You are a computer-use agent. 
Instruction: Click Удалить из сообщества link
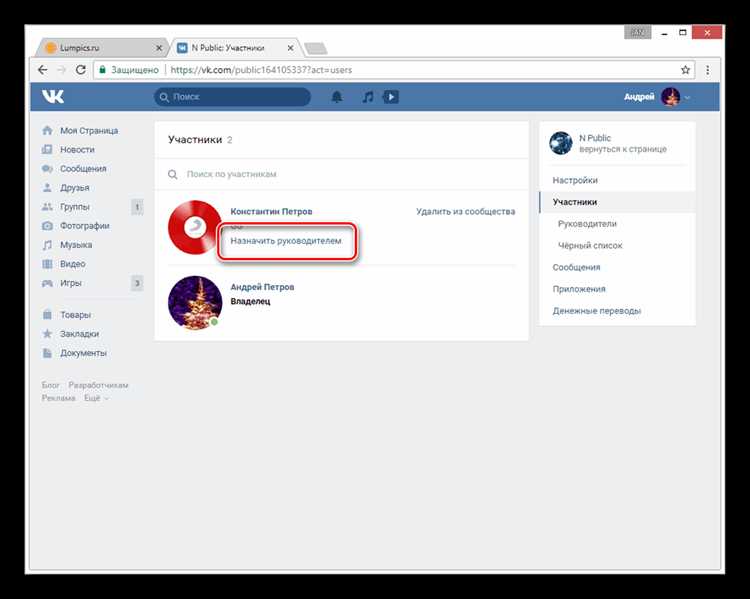tap(465, 211)
